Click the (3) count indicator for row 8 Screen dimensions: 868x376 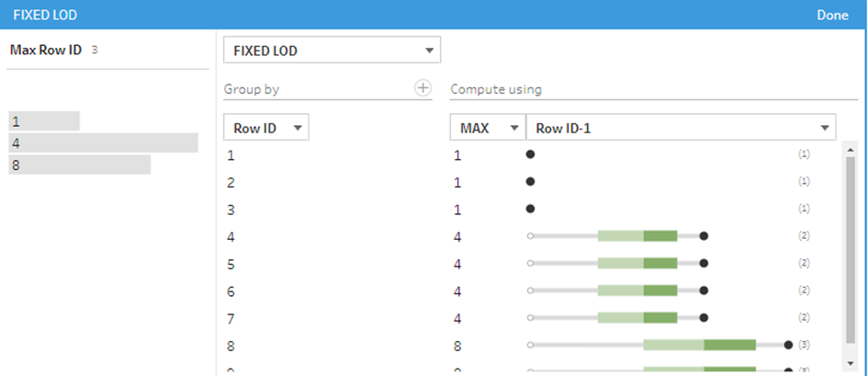click(804, 345)
